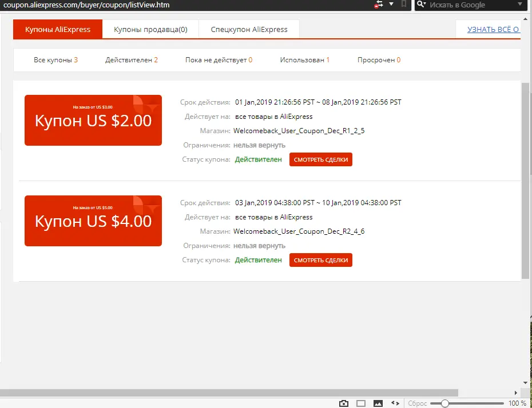Switch to the Спецкупон AliExpress tab

(249, 29)
